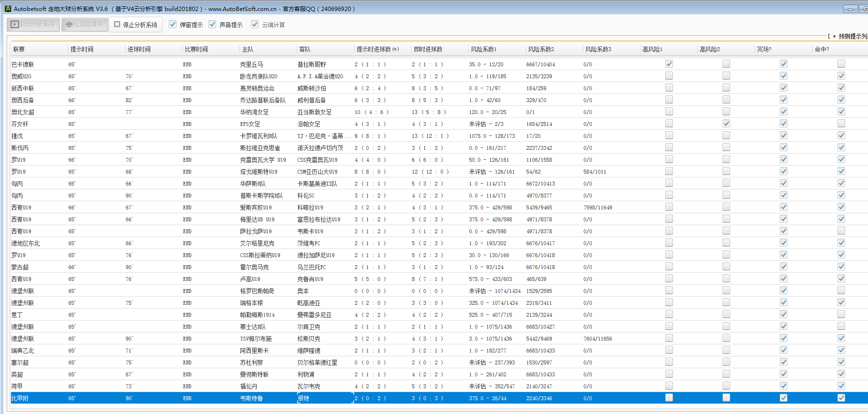Toggle the 云端计算 checkbox
Screen dimensions: 868x414
tap(255, 25)
